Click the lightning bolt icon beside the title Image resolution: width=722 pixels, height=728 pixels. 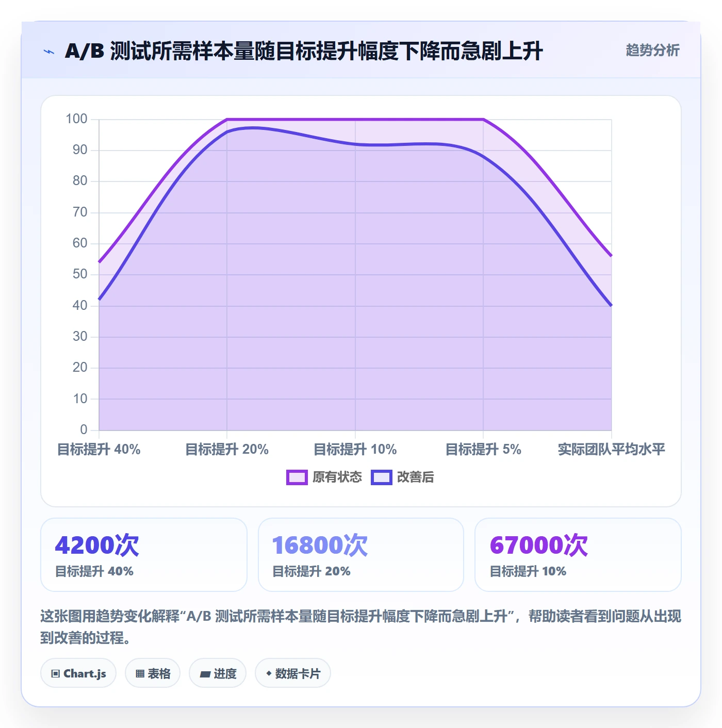point(49,52)
